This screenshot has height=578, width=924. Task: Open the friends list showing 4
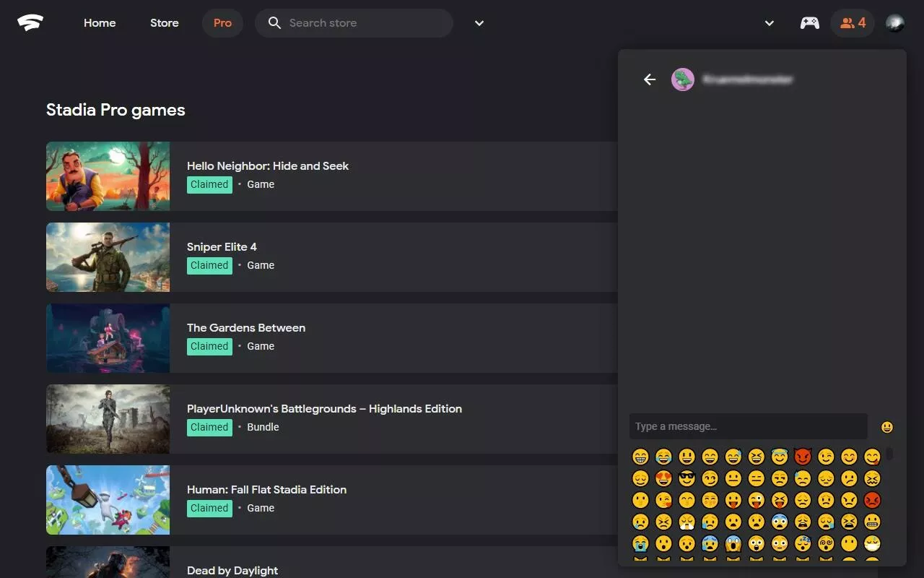853,23
